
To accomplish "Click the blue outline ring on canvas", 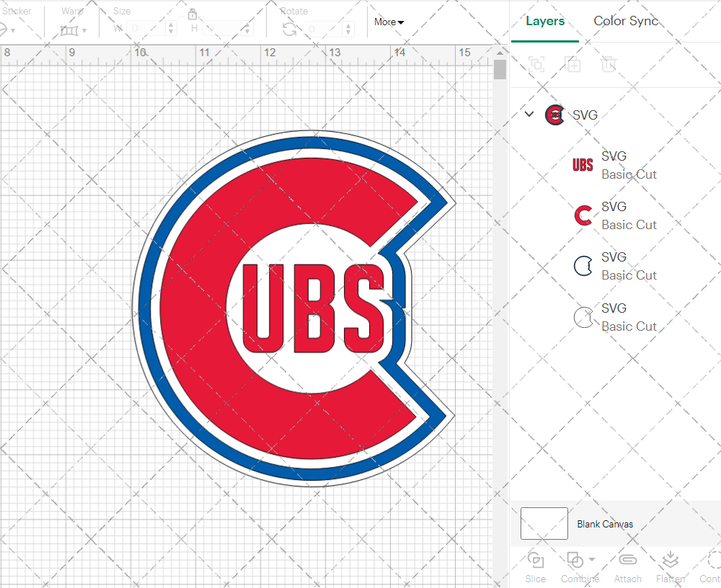I will pyautogui.click(x=145, y=308).
